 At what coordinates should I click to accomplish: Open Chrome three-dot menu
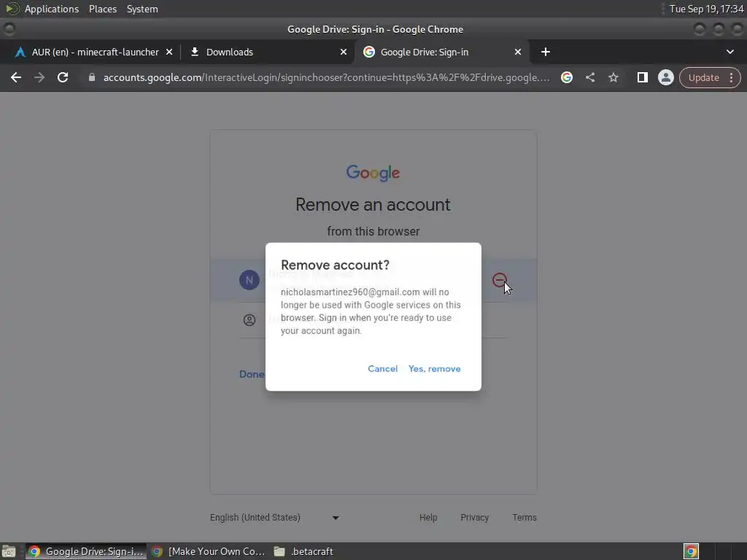coord(731,77)
